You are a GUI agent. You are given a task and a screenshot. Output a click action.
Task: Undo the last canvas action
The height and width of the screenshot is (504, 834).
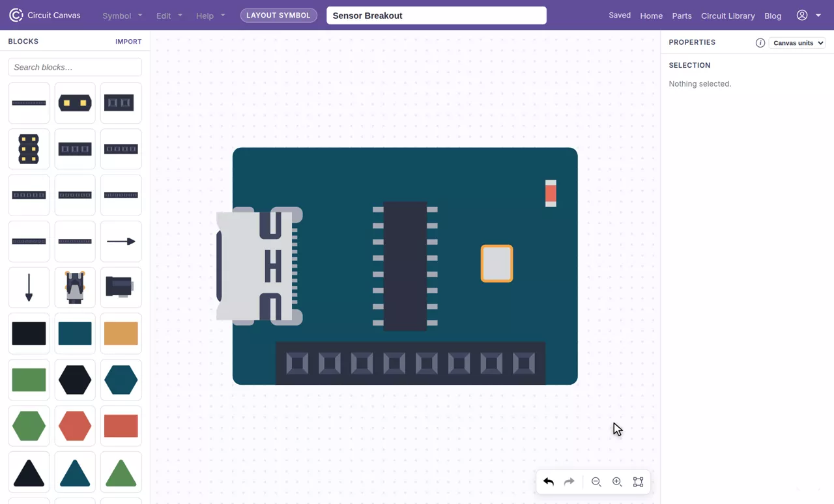click(549, 482)
